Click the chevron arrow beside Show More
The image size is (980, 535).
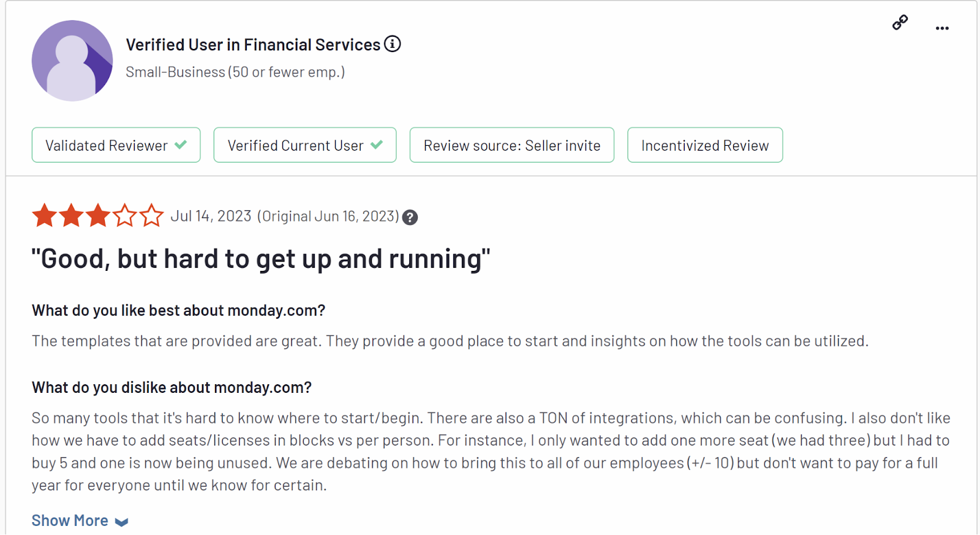tap(122, 522)
